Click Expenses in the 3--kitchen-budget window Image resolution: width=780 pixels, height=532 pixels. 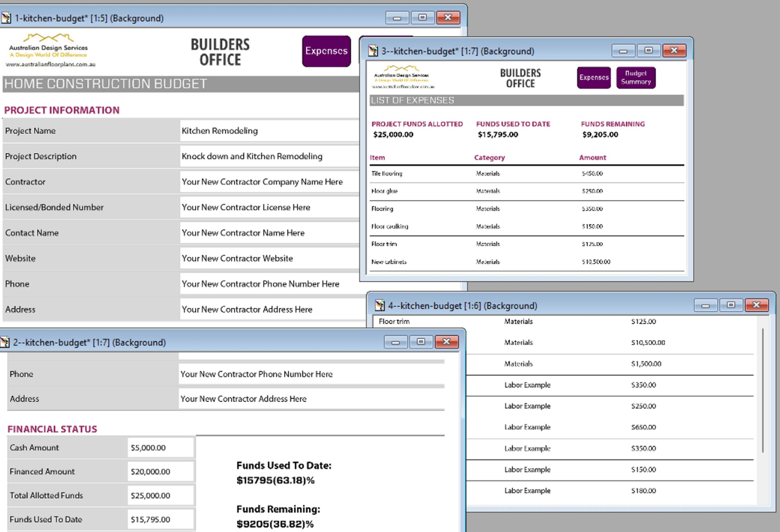click(x=594, y=77)
